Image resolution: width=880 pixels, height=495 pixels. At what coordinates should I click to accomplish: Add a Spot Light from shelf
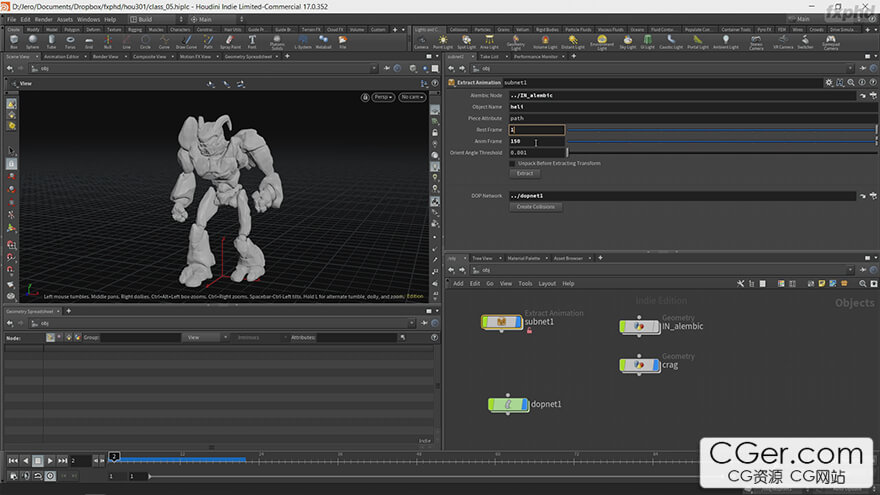tap(466, 42)
